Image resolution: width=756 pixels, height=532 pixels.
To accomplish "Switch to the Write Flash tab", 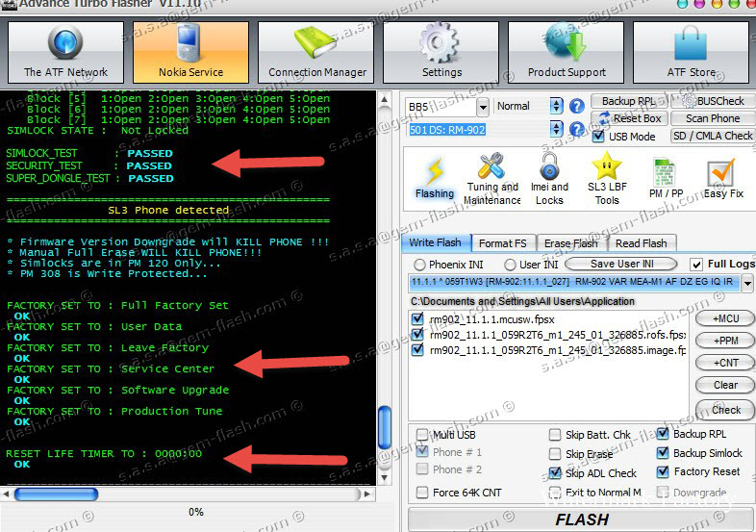I will (x=436, y=242).
